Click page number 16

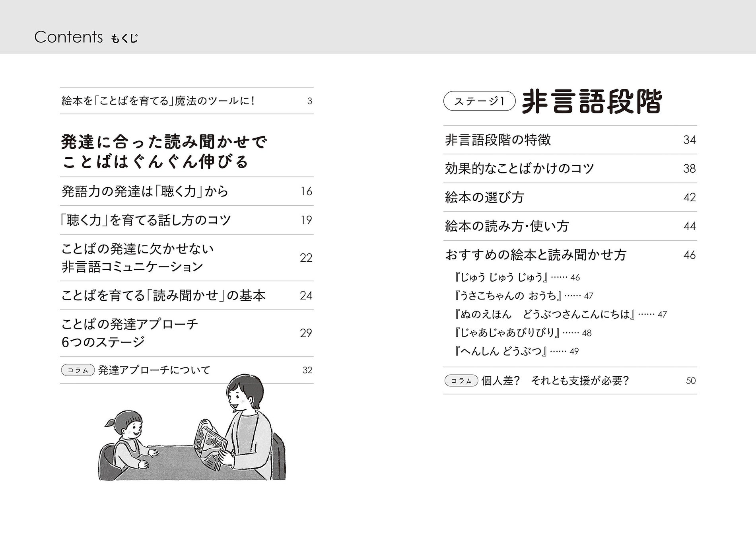click(x=306, y=192)
